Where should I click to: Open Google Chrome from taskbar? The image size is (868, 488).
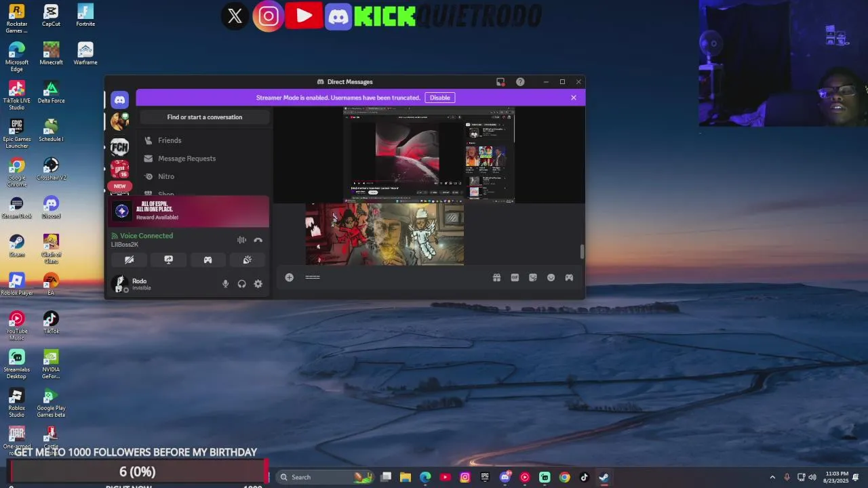pyautogui.click(x=564, y=477)
